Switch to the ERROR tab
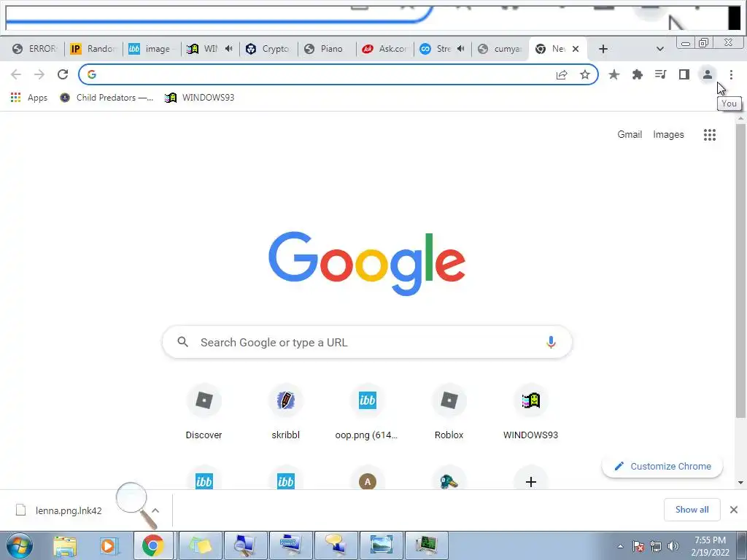Image resolution: width=747 pixels, height=560 pixels. (35, 49)
